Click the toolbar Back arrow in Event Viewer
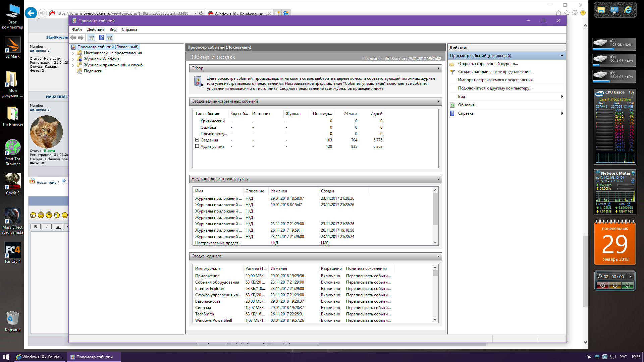644x362 pixels. pyautogui.click(x=73, y=38)
